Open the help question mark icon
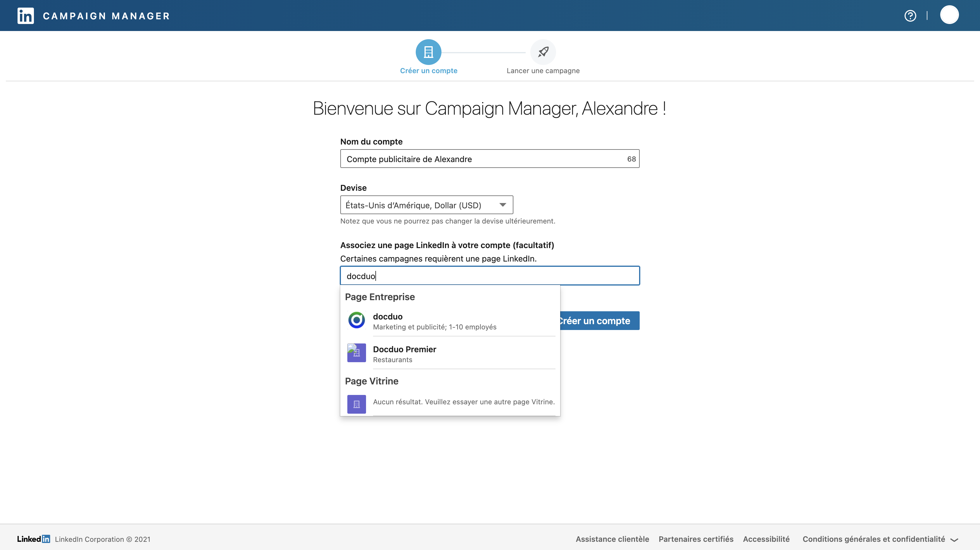This screenshot has height=550, width=980. point(910,16)
